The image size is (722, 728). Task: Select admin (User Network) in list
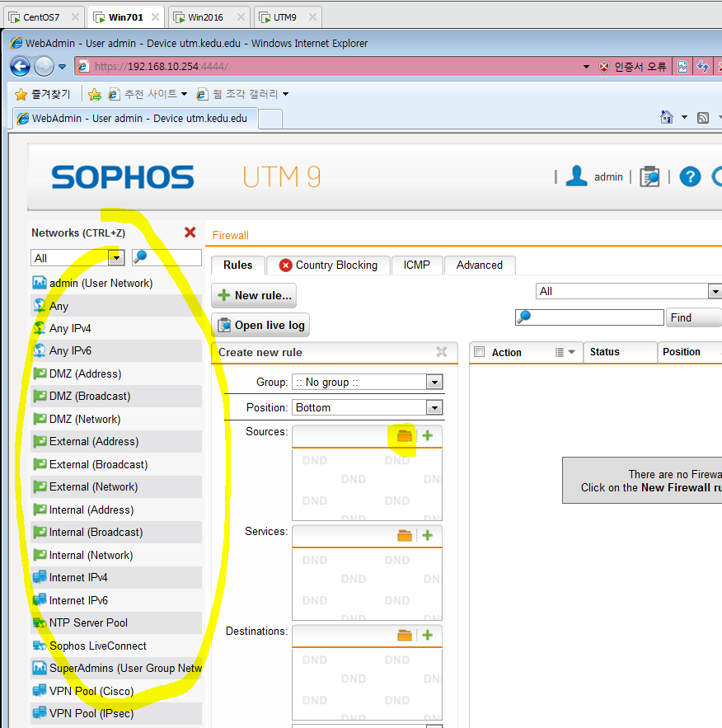pos(116,284)
